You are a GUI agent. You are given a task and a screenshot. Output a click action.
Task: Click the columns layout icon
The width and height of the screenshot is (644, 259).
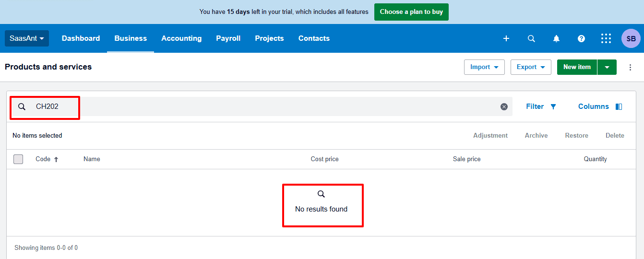(619, 106)
